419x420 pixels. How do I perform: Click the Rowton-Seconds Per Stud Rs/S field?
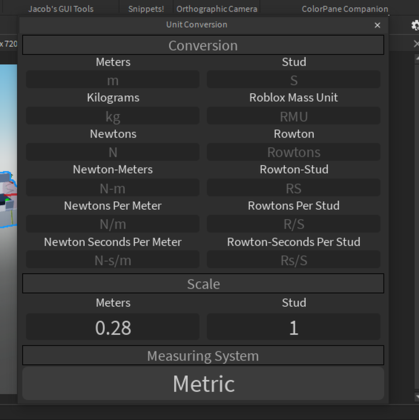pyautogui.click(x=294, y=260)
